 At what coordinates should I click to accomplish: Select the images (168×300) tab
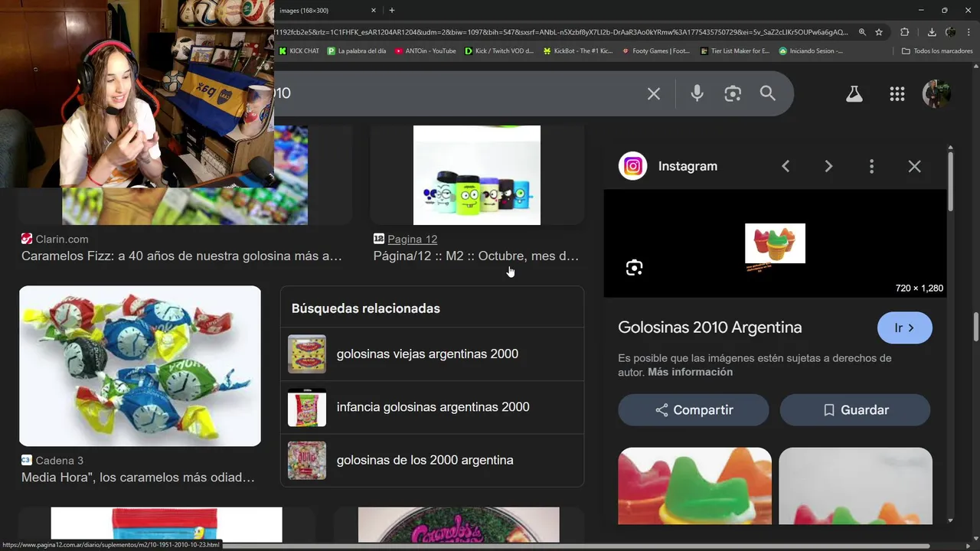point(322,10)
